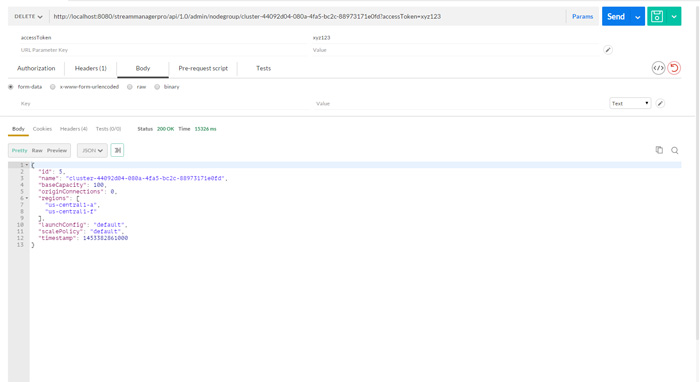This screenshot has width=700, height=382.
Task: Generate code snippet with the code icon
Action: (658, 68)
